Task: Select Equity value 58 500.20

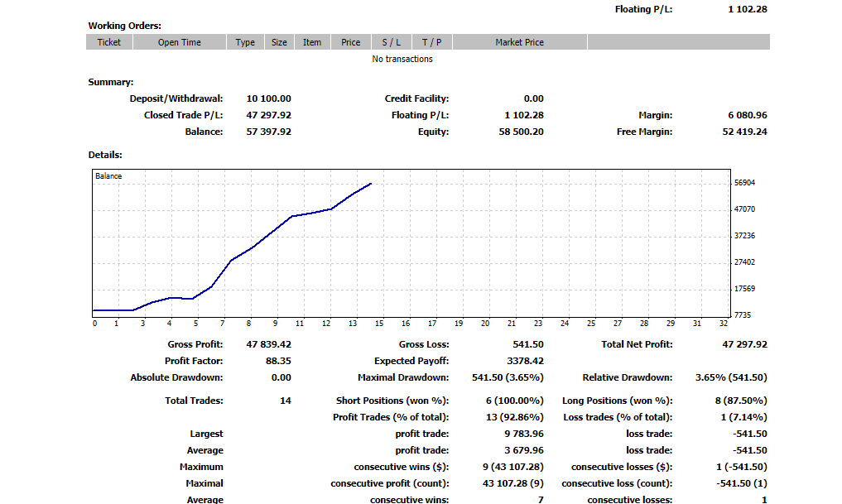Action: 521,132
